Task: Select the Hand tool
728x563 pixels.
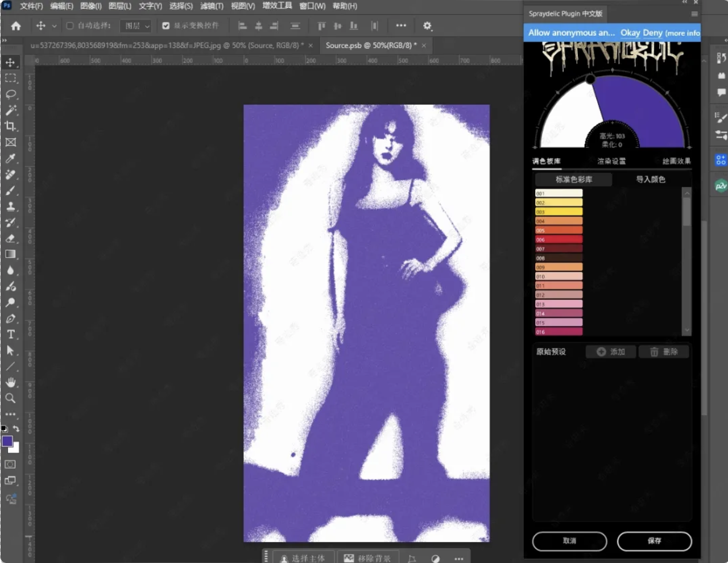Action: (x=10, y=382)
